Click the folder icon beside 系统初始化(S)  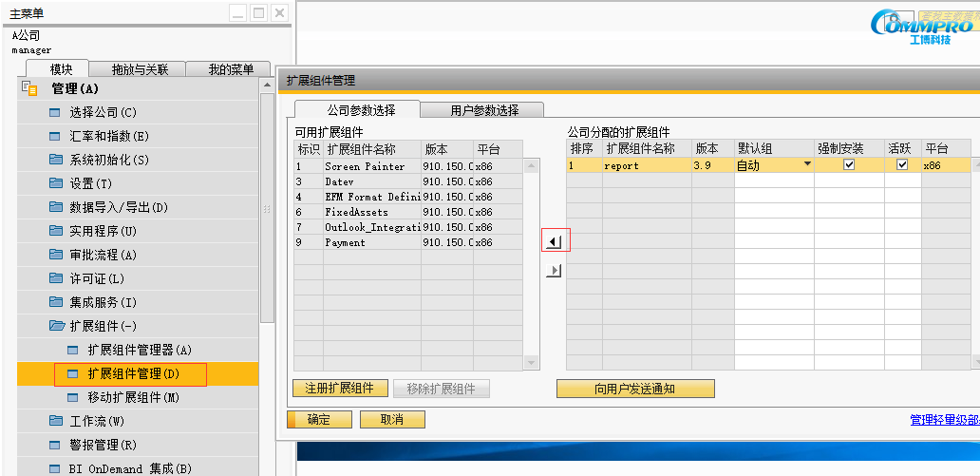(56, 160)
